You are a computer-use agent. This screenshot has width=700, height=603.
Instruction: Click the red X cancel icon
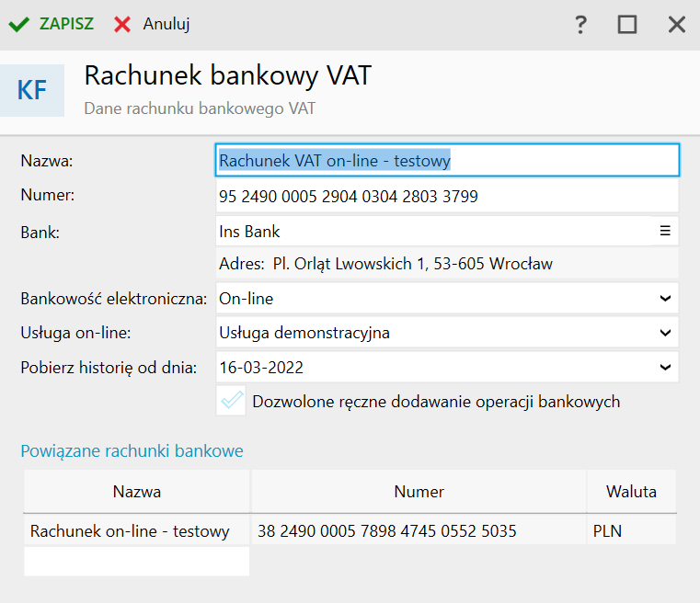click(121, 25)
